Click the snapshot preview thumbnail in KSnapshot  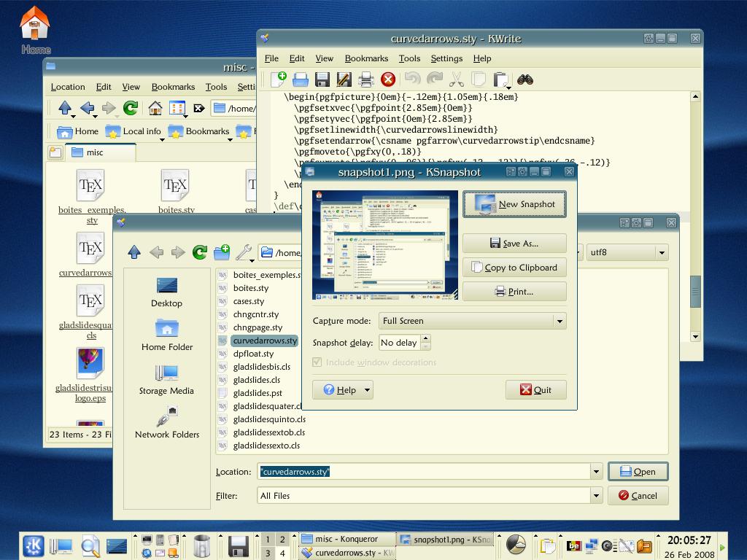pos(384,245)
